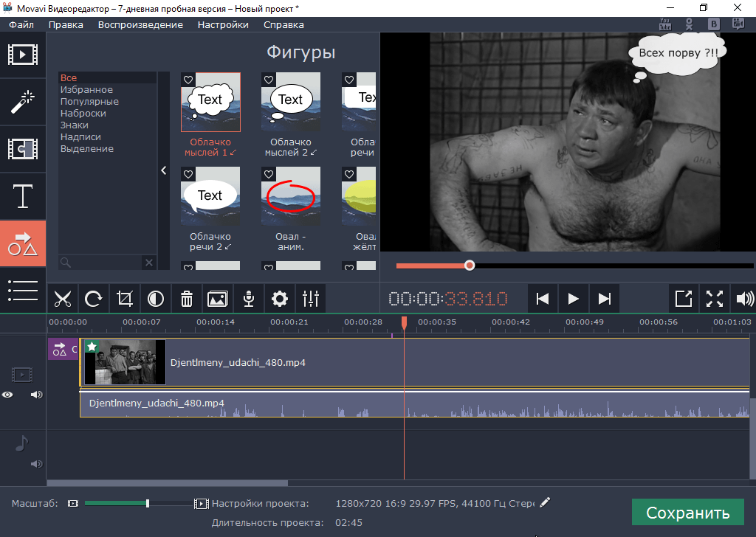Select Овал - аним. thumbnail
The height and width of the screenshot is (537, 756).
[291, 196]
